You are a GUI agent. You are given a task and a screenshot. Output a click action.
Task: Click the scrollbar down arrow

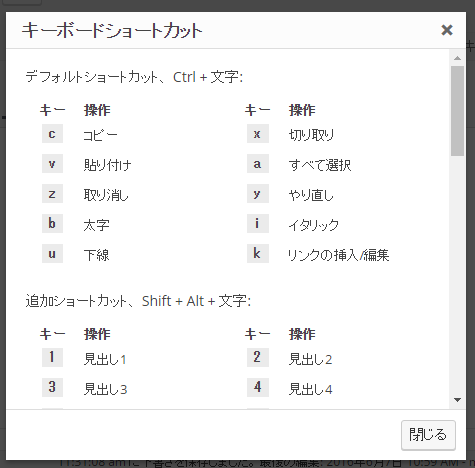457,400
